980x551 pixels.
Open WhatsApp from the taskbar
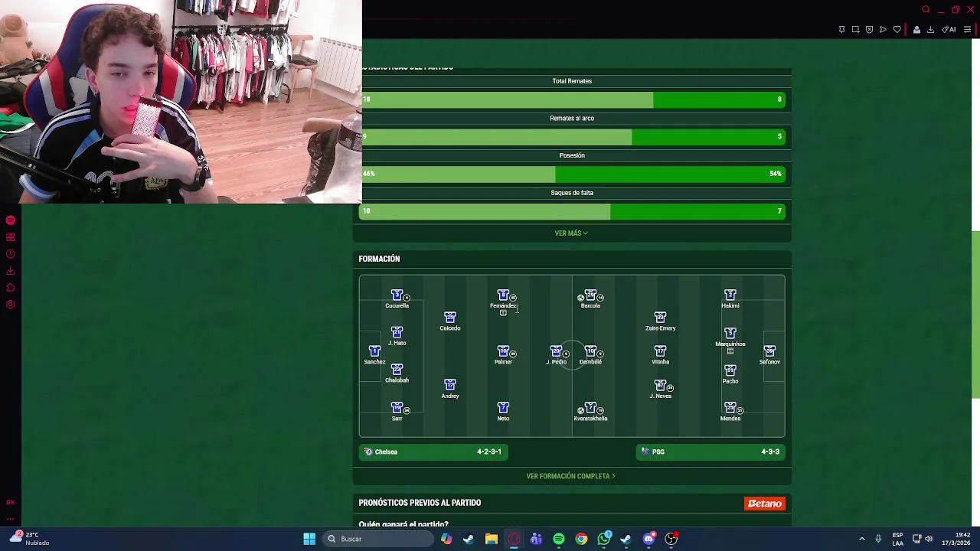(x=604, y=539)
